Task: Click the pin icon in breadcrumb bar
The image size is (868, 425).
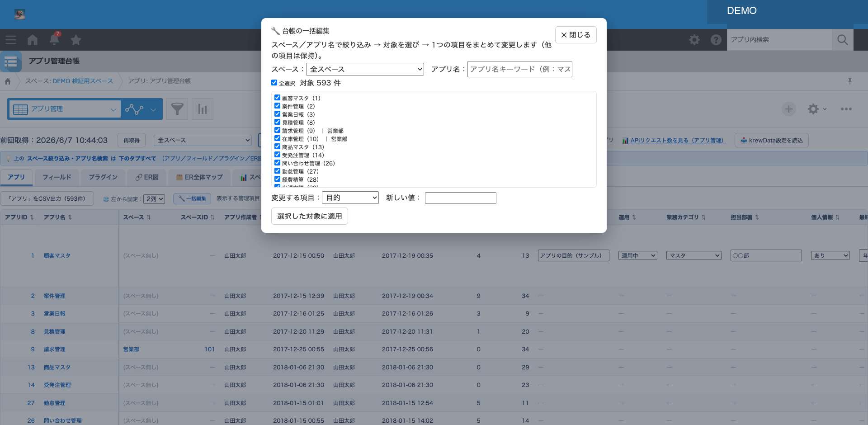Action: pyautogui.click(x=850, y=81)
